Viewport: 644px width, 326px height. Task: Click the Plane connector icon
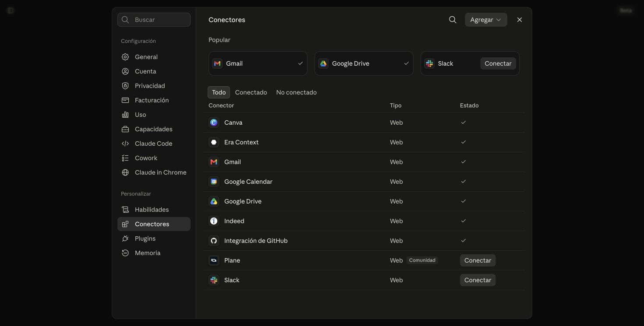tap(214, 260)
